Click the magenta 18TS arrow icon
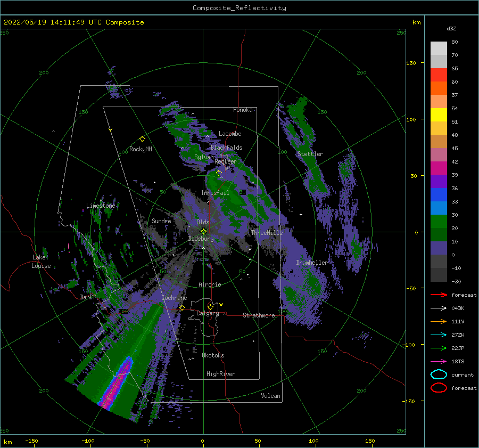Image resolution: width=479 pixels, height=448 pixels. click(439, 362)
